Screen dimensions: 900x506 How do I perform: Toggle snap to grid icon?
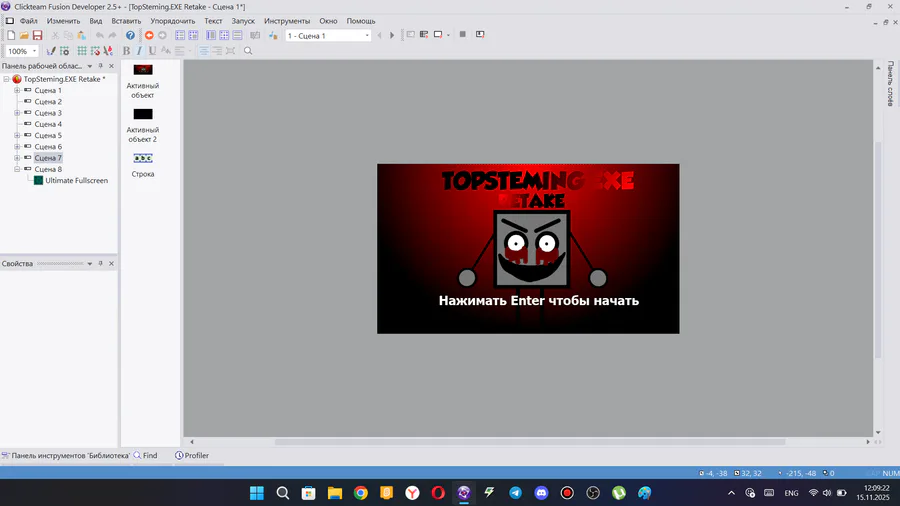click(95, 51)
